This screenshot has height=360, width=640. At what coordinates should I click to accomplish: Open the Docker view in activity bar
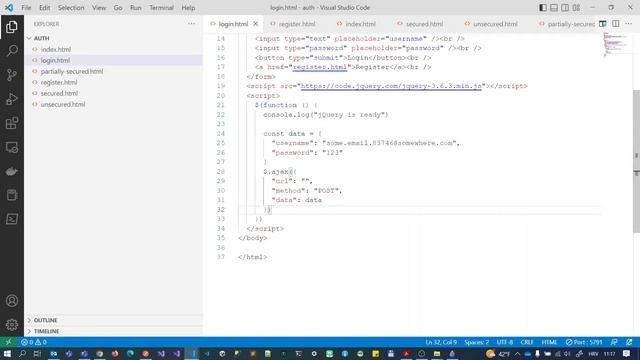(x=12, y=171)
